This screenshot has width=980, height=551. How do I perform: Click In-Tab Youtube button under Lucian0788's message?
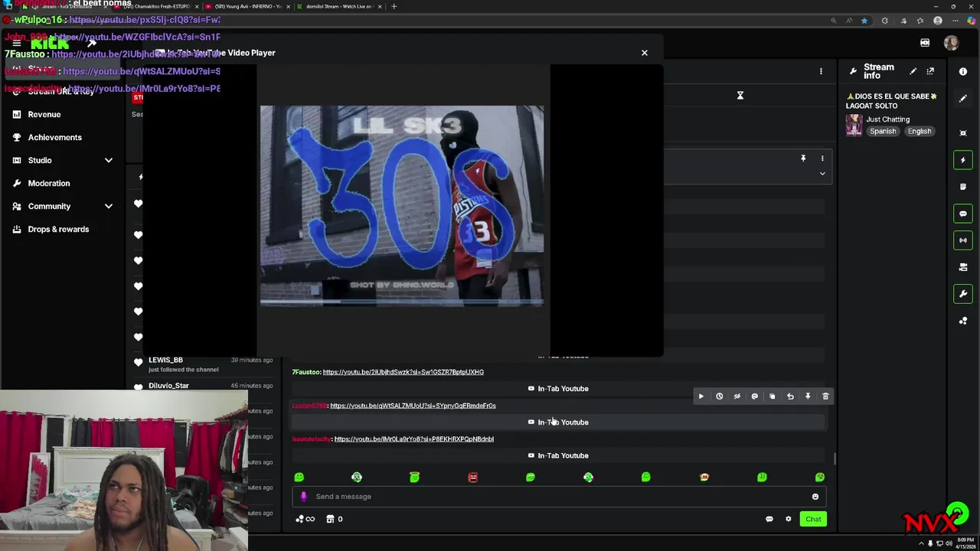(x=558, y=422)
